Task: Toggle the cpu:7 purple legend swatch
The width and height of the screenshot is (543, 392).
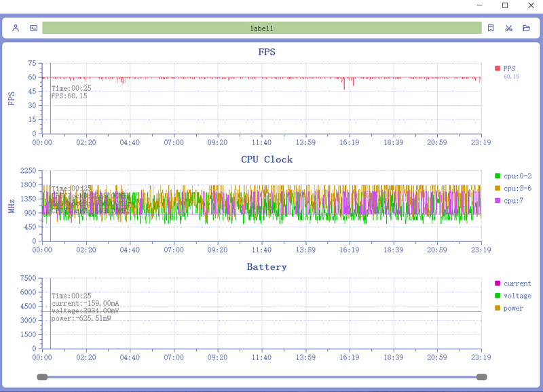Action: 498,201
